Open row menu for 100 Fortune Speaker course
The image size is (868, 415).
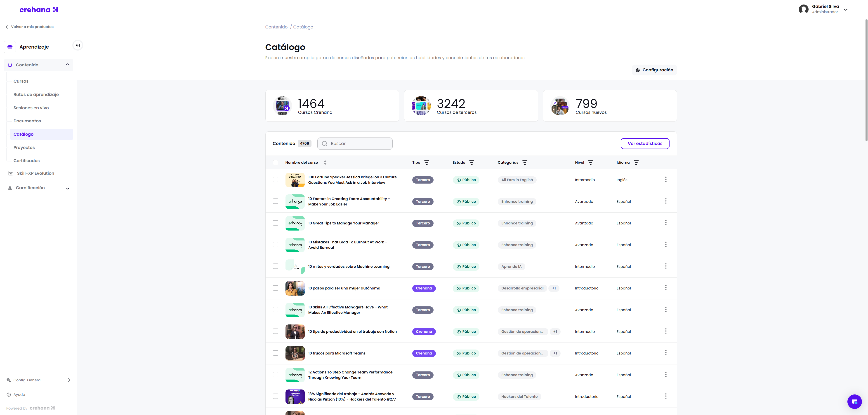tap(665, 180)
